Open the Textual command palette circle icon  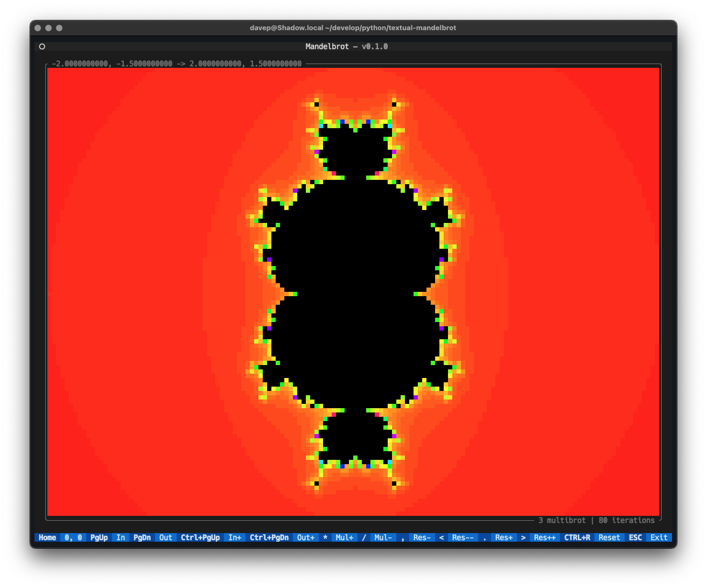(42, 46)
